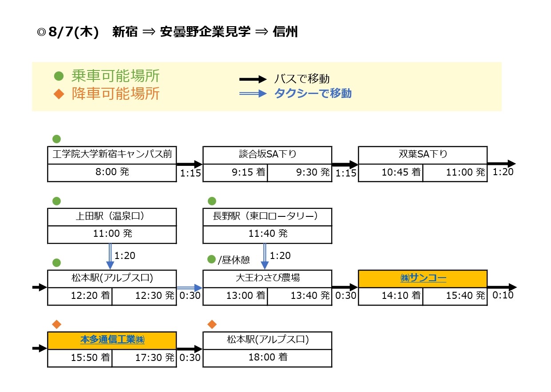The height and width of the screenshot is (392, 551).
Task: Select the page title 新宿 ⇒ 安曇野企業見学 ⇒ 信州
Action: [x=205, y=32]
